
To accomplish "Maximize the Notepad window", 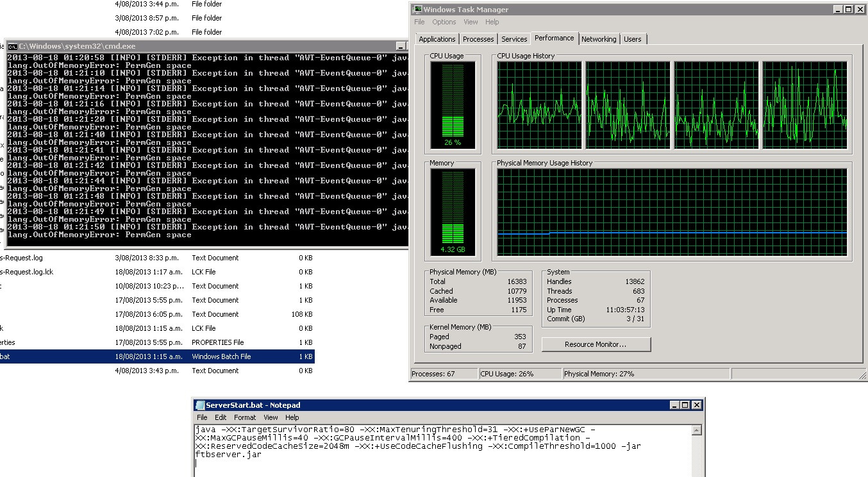I will coord(685,405).
